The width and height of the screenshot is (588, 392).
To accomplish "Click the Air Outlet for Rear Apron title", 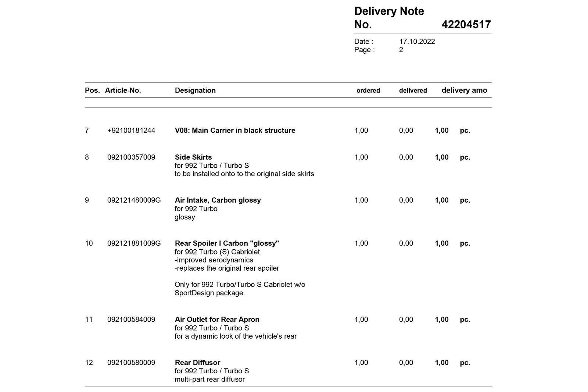I will click(217, 320).
